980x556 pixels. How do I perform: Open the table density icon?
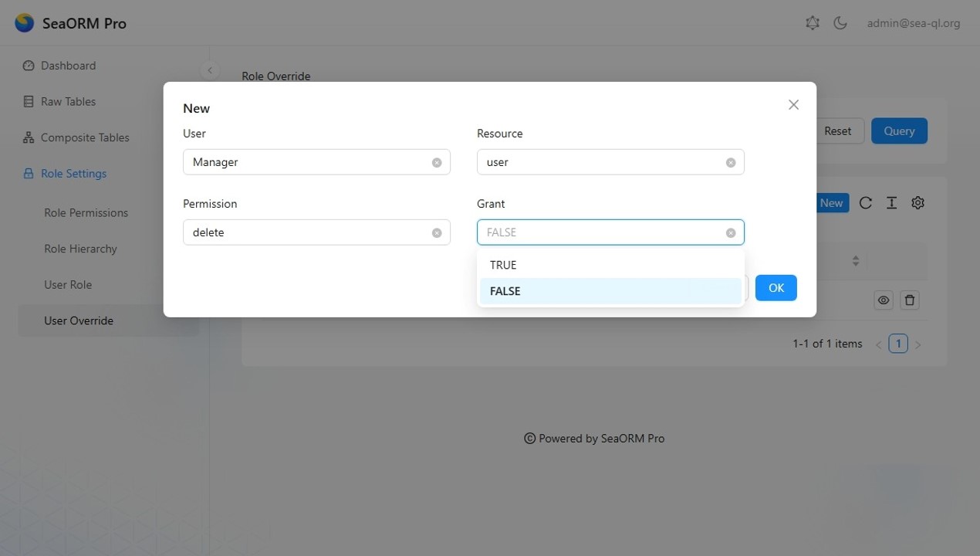(891, 203)
